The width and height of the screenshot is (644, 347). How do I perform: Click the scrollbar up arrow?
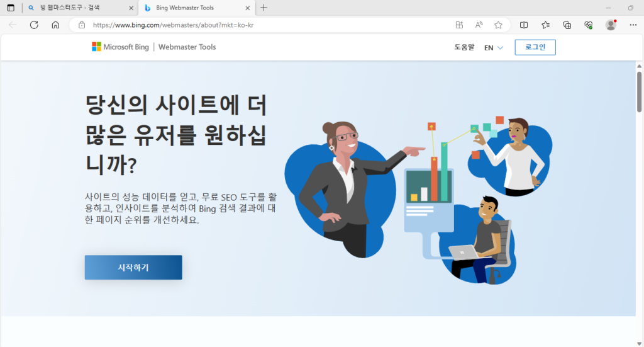coord(639,65)
